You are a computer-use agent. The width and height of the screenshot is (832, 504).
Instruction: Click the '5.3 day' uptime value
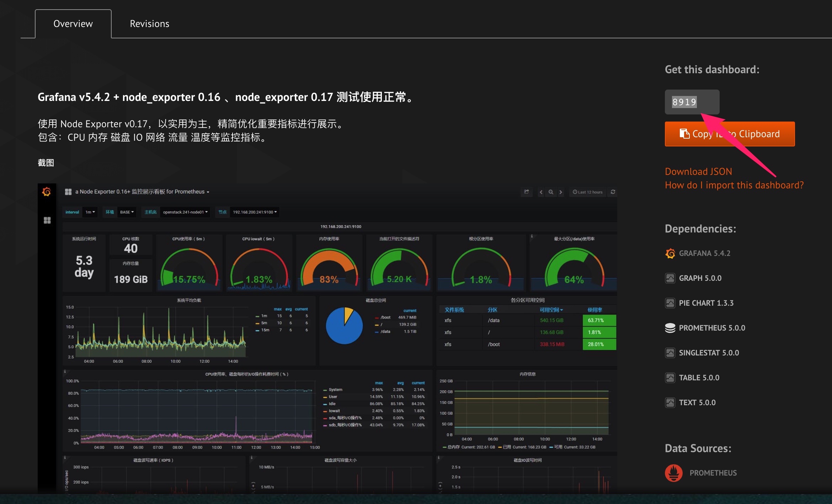[x=84, y=267]
